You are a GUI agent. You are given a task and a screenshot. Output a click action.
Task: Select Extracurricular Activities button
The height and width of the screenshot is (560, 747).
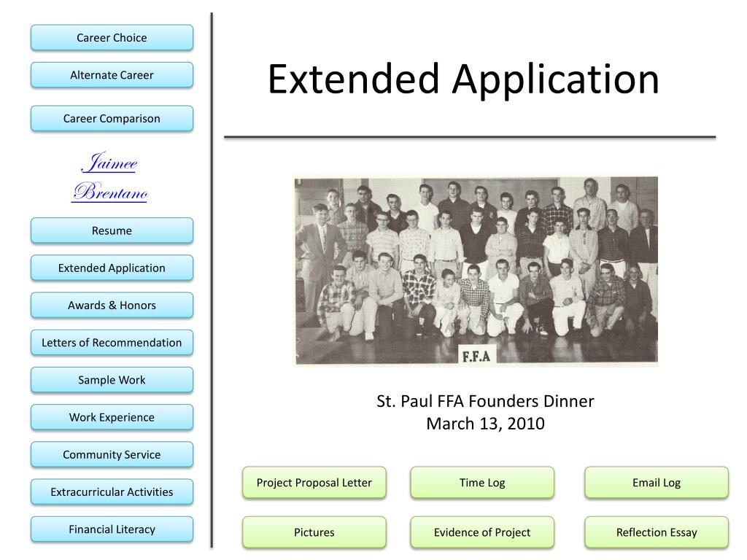click(x=112, y=492)
